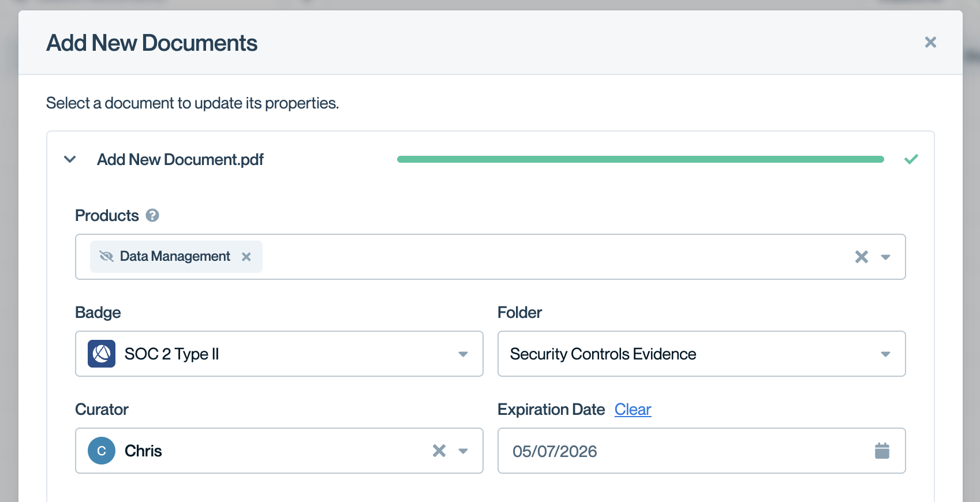Viewport: 980px width, 502px height.
Task: Click the SOC 2 Type II badge icon
Action: 102,354
